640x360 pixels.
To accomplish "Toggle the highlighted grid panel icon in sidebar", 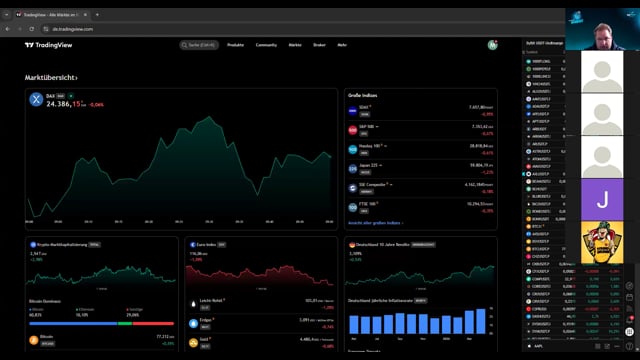I will point(630,332).
